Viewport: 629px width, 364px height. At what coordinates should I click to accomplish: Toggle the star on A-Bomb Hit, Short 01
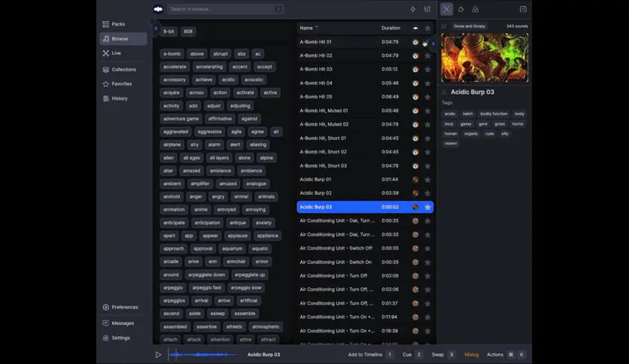(427, 138)
